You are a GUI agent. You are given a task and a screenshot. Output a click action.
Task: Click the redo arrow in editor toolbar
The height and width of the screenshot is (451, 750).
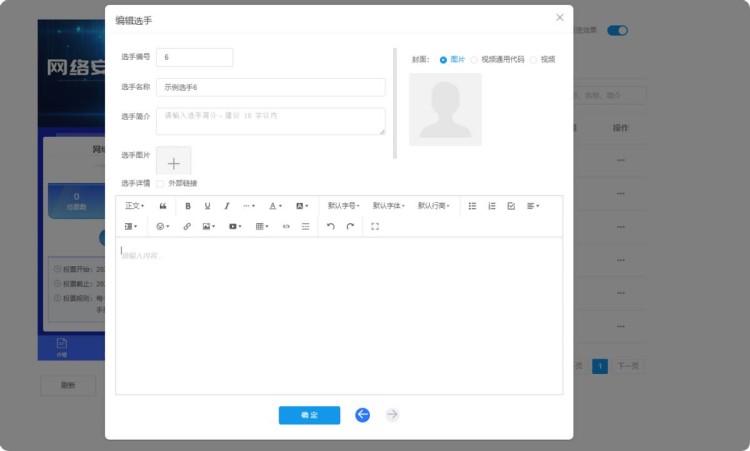[x=350, y=227]
